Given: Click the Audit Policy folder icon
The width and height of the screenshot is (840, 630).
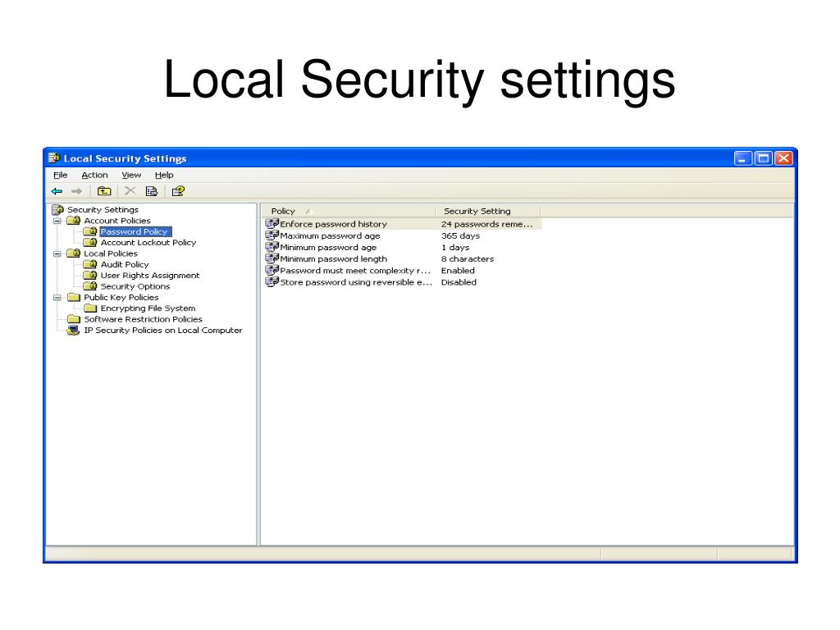Looking at the screenshot, I should 90,264.
